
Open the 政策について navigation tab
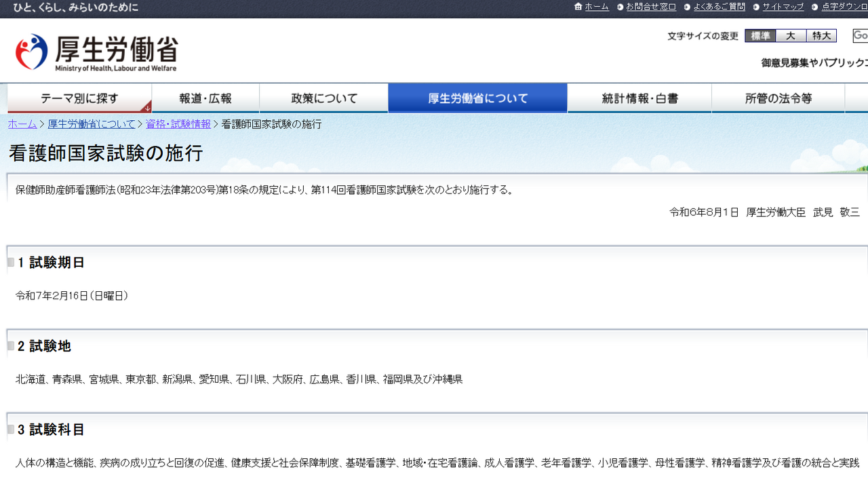324,98
